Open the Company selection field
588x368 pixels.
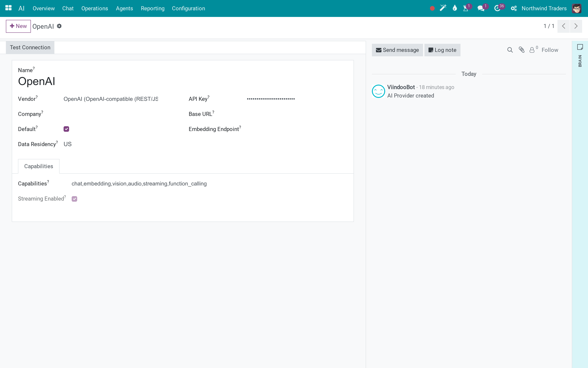[111, 114]
